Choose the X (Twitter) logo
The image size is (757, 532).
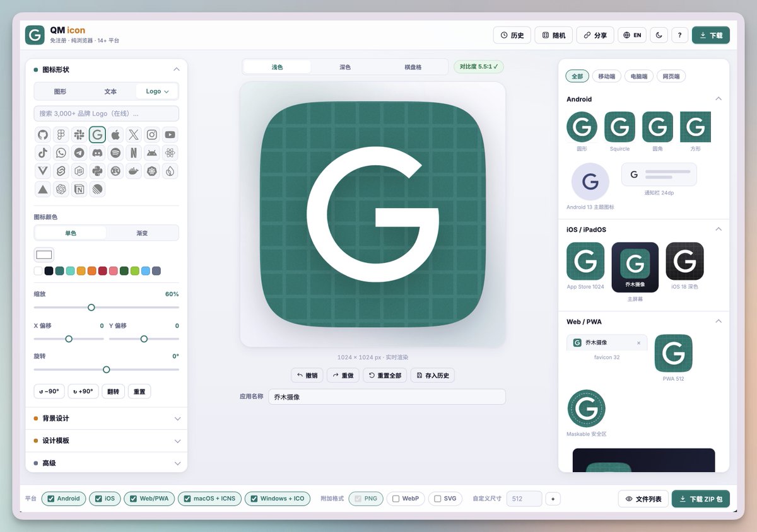(x=134, y=134)
